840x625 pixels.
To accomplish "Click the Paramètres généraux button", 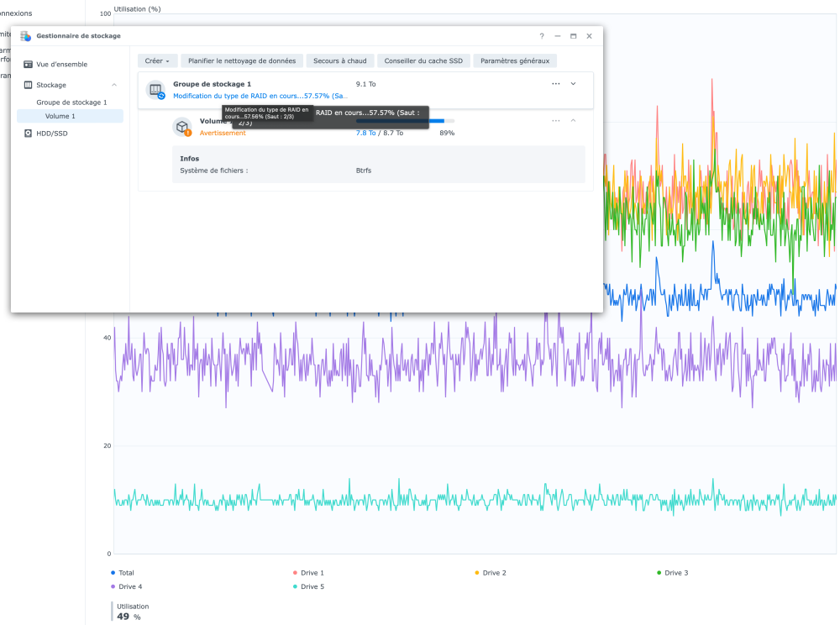I will (514, 61).
